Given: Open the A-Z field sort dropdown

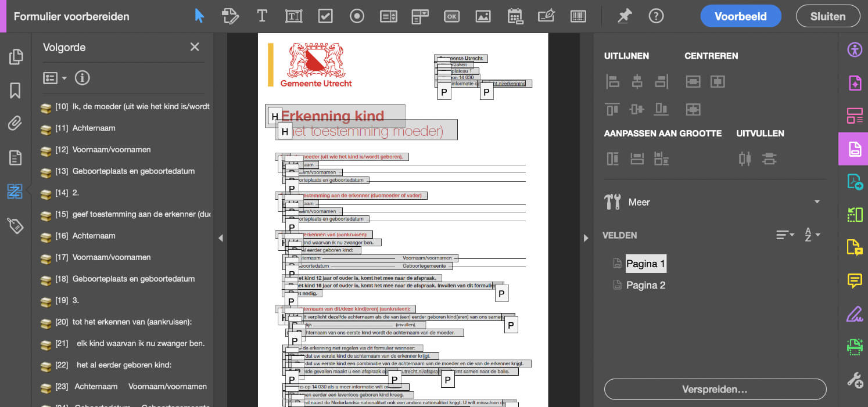Looking at the screenshot, I should point(812,235).
